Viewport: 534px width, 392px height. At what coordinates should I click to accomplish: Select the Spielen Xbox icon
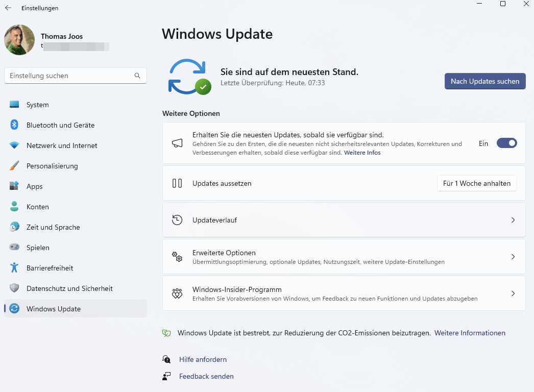point(13,248)
